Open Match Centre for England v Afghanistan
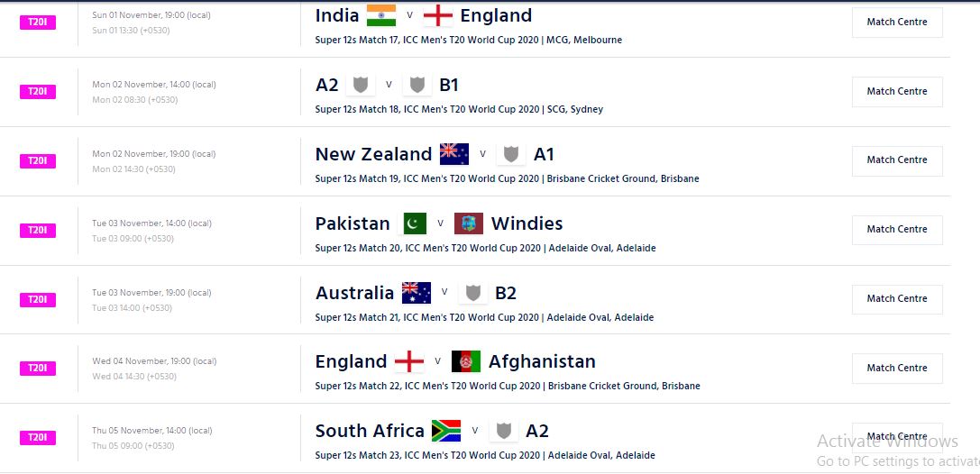The width and height of the screenshot is (980, 474). (896, 368)
